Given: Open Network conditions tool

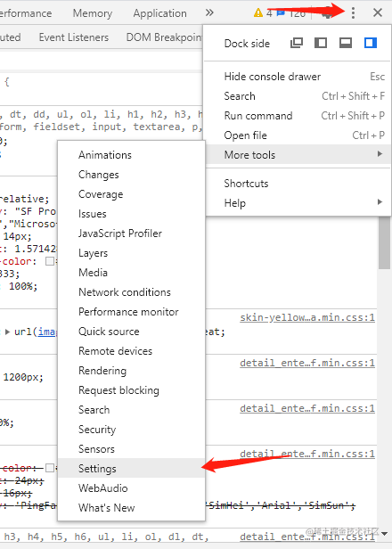Looking at the screenshot, I should (132, 292).
